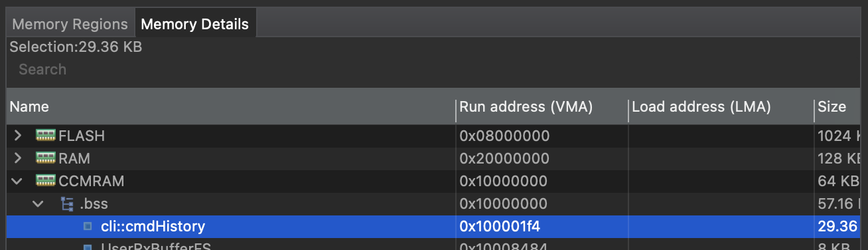Click the 0x100001f4 run address
The image size is (868, 250).
tap(500, 226)
